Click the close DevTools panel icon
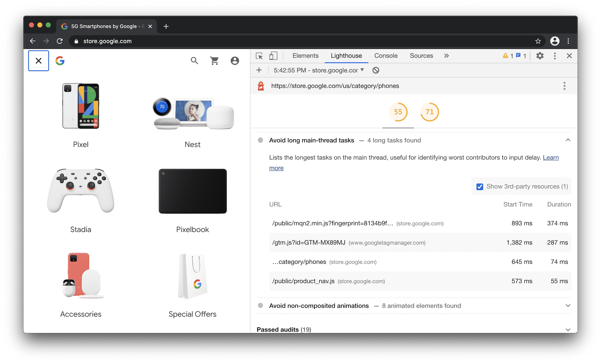The height and width of the screenshot is (364, 601). tap(569, 56)
